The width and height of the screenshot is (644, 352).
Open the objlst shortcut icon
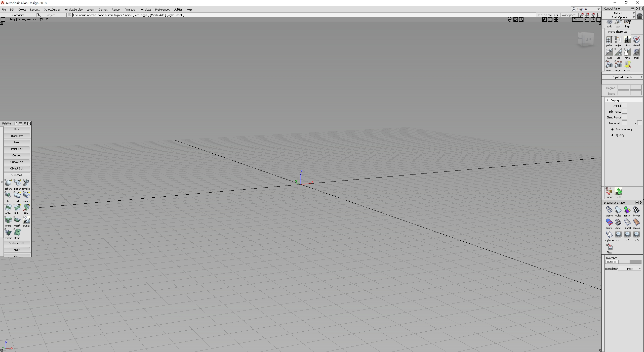point(618,40)
